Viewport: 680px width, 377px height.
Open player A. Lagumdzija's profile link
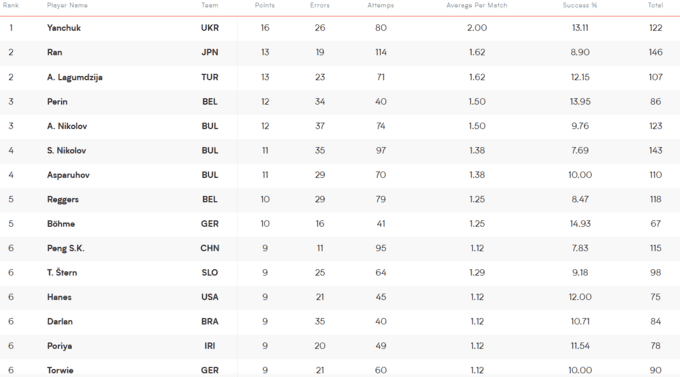coord(75,77)
